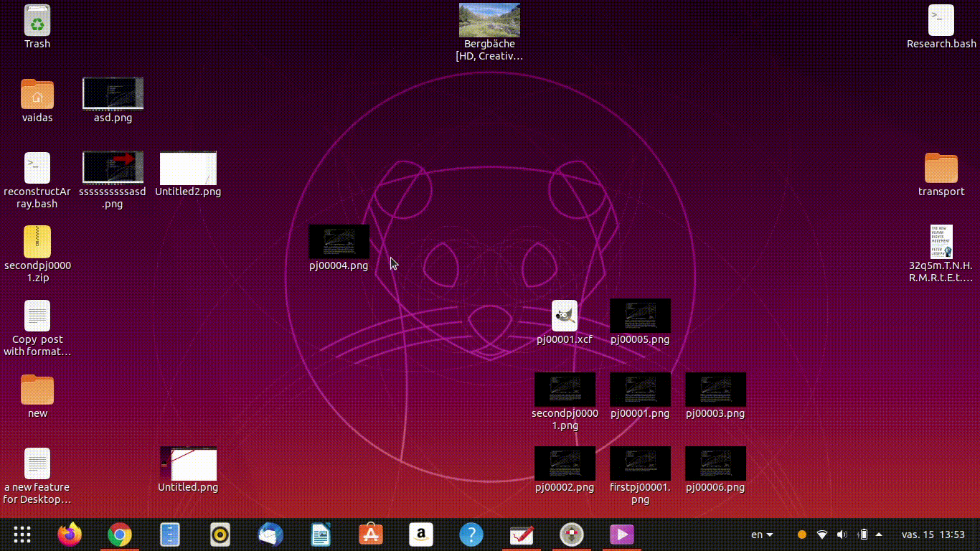Open the purple video player app

[x=622, y=534]
